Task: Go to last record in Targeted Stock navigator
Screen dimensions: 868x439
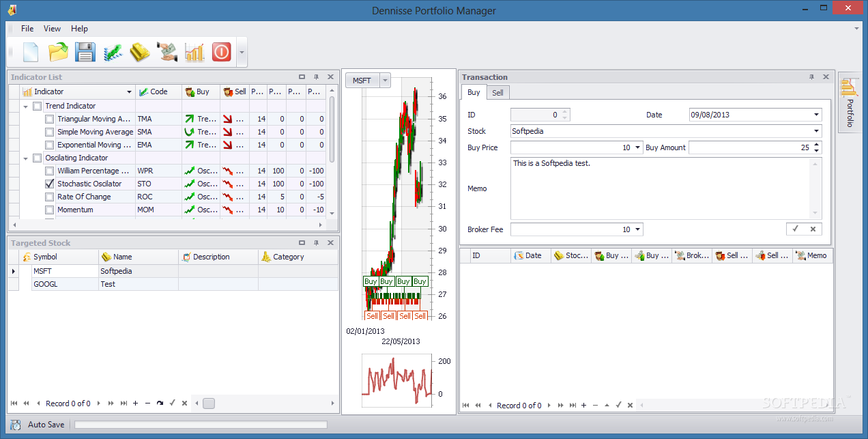Action: 124,403
